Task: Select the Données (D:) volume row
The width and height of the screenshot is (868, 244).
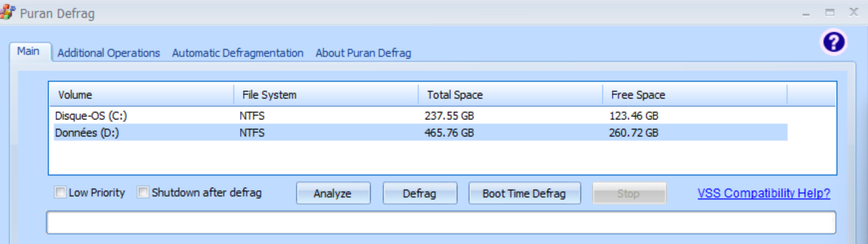Action: point(418,132)
